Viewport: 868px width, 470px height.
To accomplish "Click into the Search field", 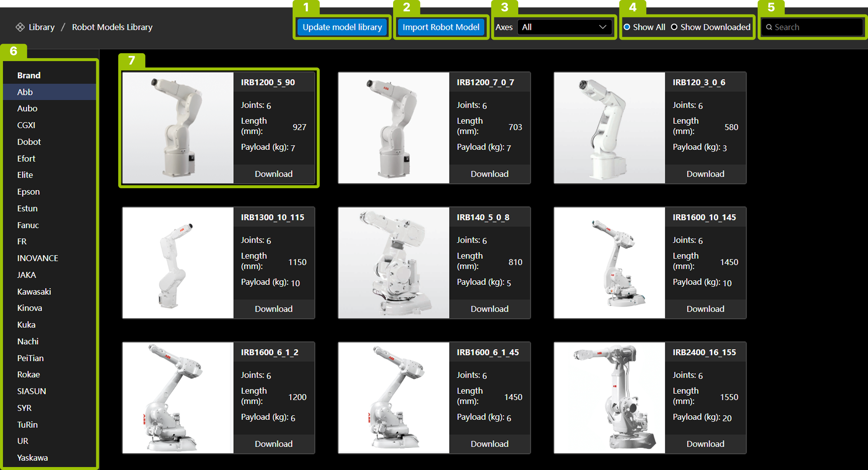I will coord(815,27).
